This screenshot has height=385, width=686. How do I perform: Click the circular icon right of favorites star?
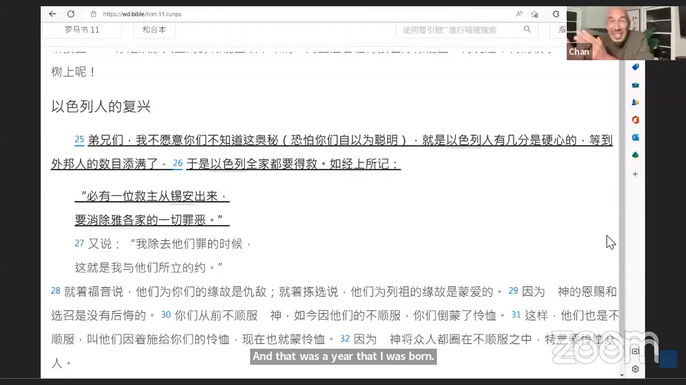click(556, 14)
